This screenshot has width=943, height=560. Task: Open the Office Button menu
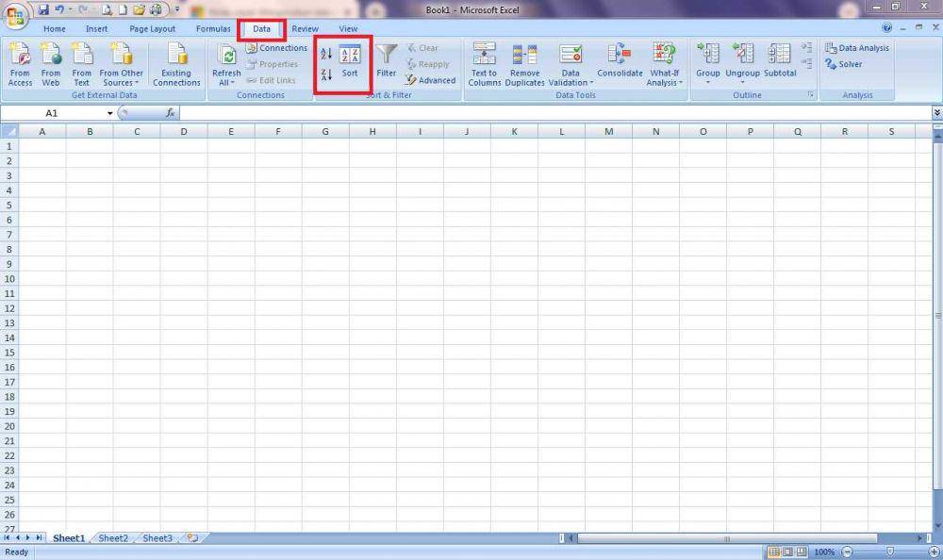[16, 16]
